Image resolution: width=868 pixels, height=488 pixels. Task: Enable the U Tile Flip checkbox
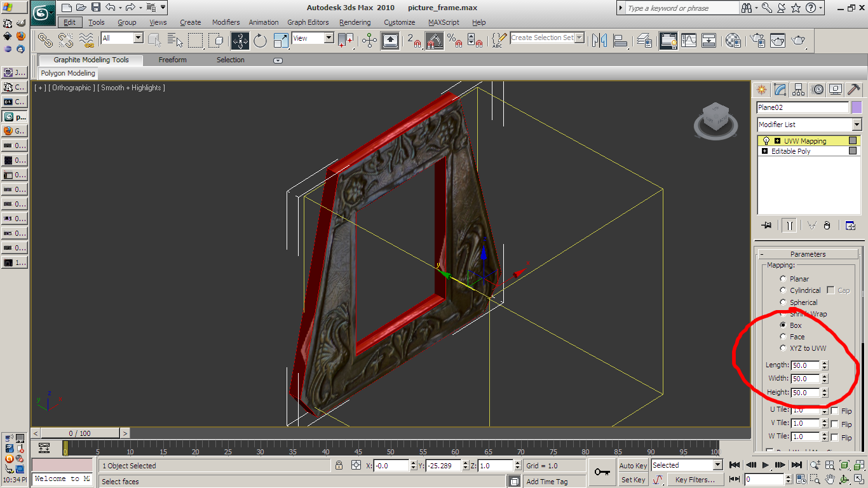click(834, 411)
